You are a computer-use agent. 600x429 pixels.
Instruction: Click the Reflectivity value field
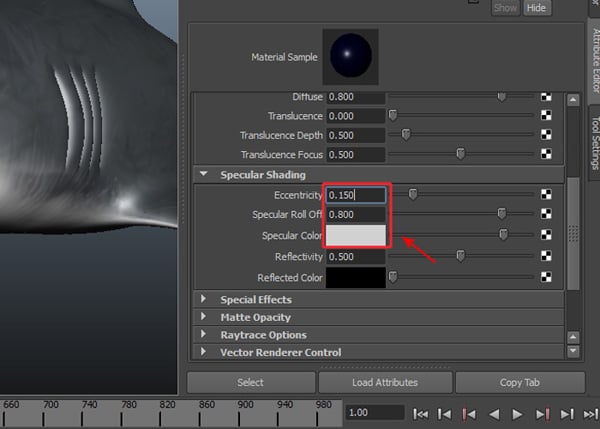(357, 256)
